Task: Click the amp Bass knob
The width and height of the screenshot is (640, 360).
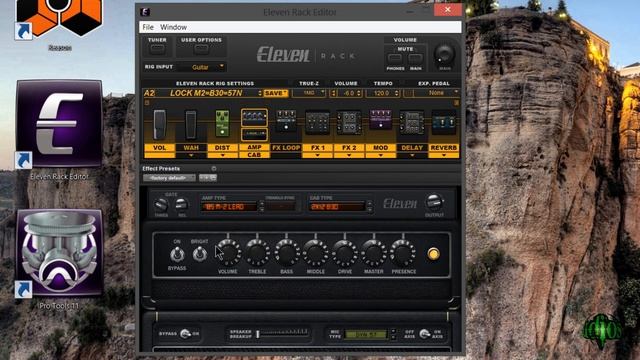Action: (x=287, y=253)
